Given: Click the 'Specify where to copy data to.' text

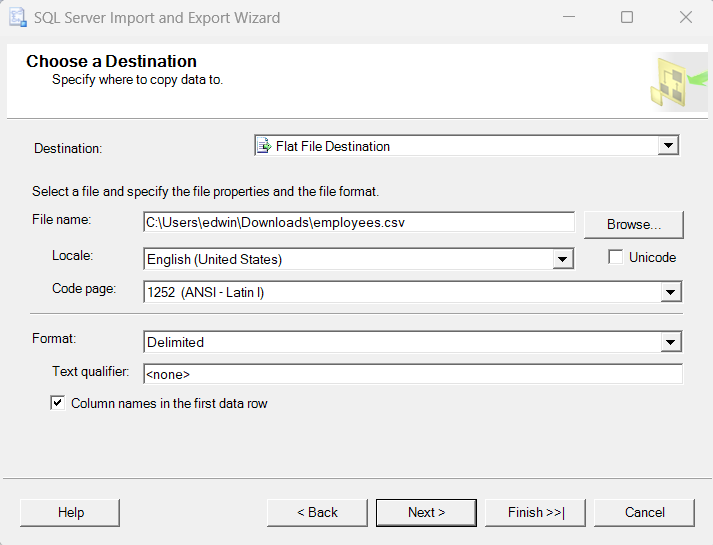Looking at the screenshot, I should (137, 80).
